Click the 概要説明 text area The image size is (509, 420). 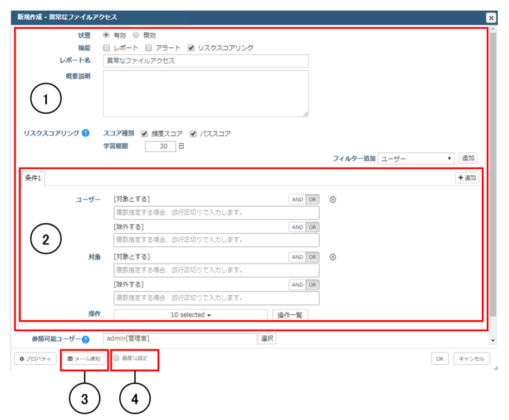pos(206,94)
